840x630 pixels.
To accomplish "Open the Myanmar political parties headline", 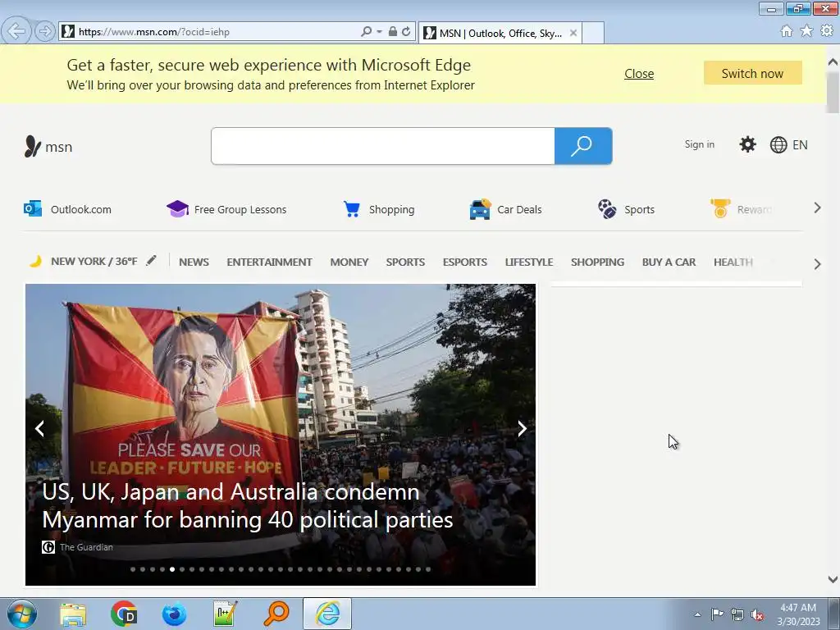I will pos(248,505).
